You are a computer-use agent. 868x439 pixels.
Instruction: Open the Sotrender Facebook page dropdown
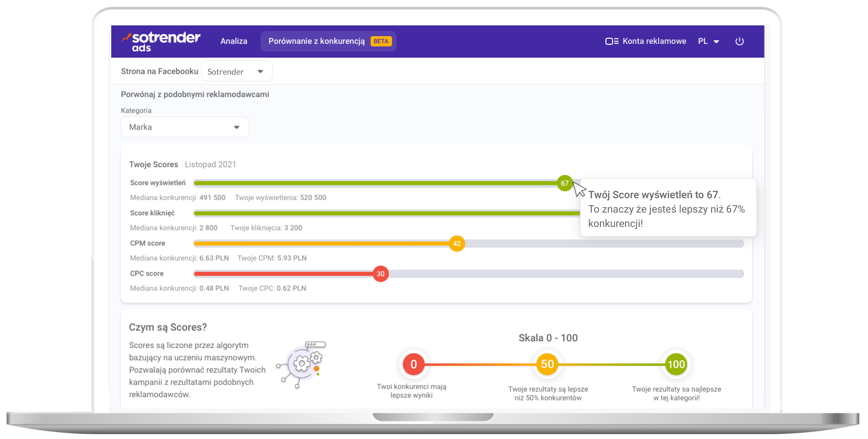point(237,72)
